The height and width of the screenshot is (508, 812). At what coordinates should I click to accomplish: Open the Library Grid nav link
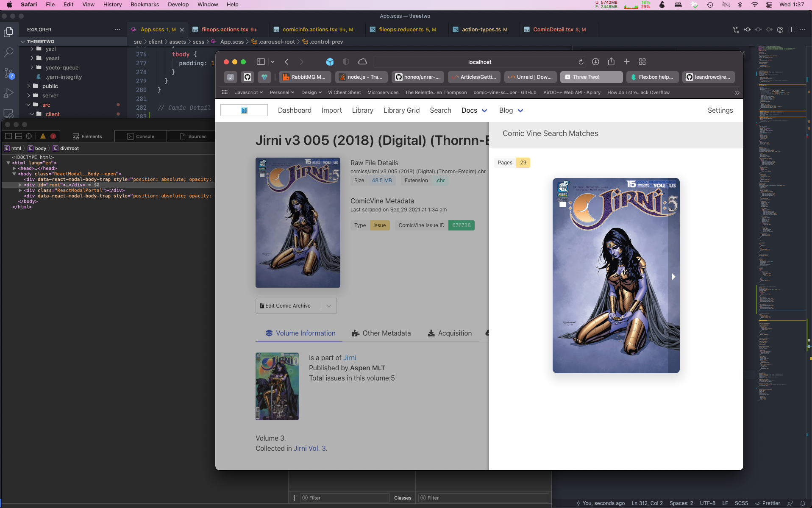[401, 111]
